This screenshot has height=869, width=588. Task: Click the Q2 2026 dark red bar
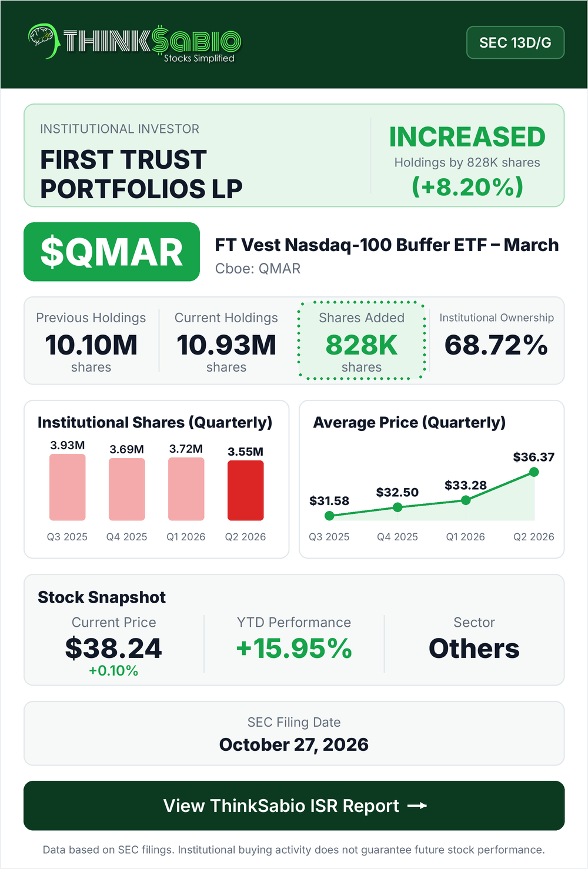[245, 490]
